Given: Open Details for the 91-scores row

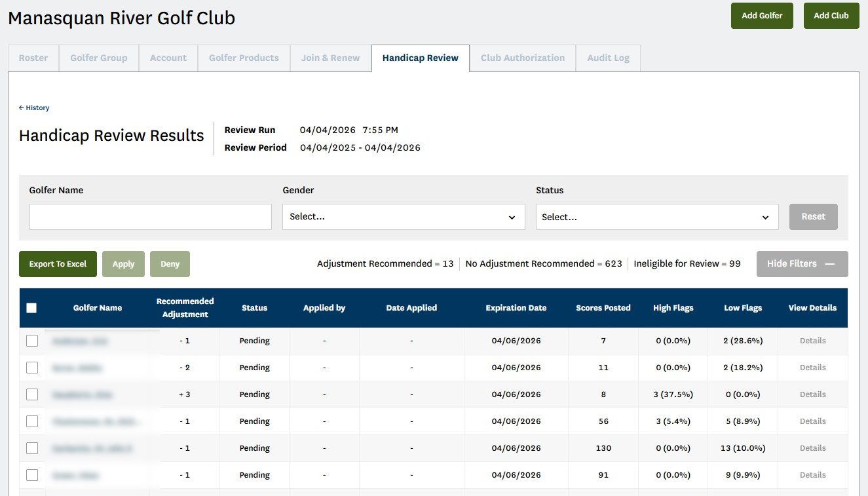Looking at the screenshot, I should pos(812,475).
